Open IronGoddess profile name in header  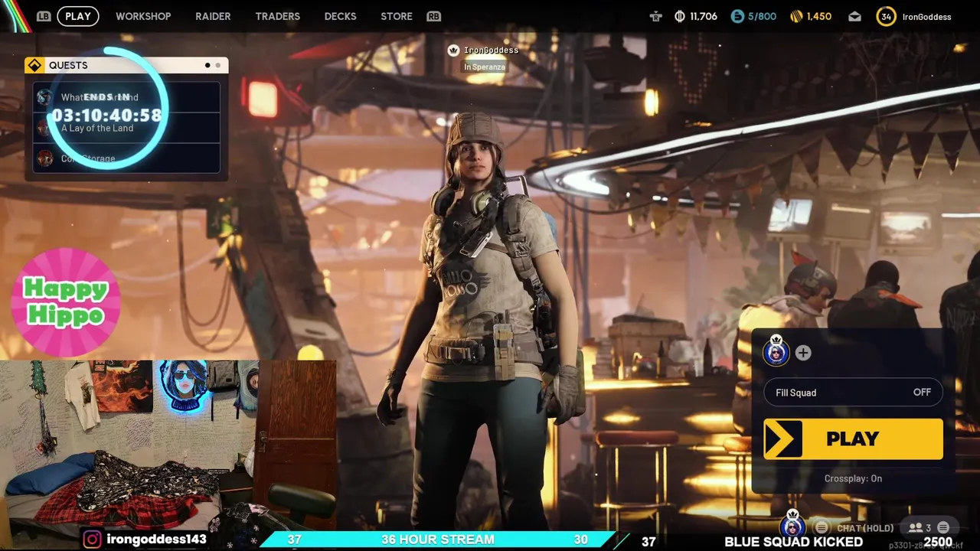tap(926, 17)
